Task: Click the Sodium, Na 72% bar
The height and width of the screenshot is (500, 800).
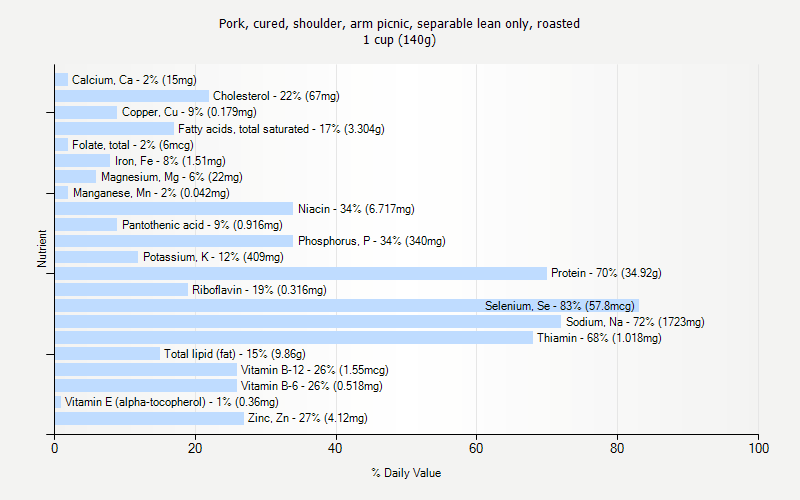Action: pos(308,322)
